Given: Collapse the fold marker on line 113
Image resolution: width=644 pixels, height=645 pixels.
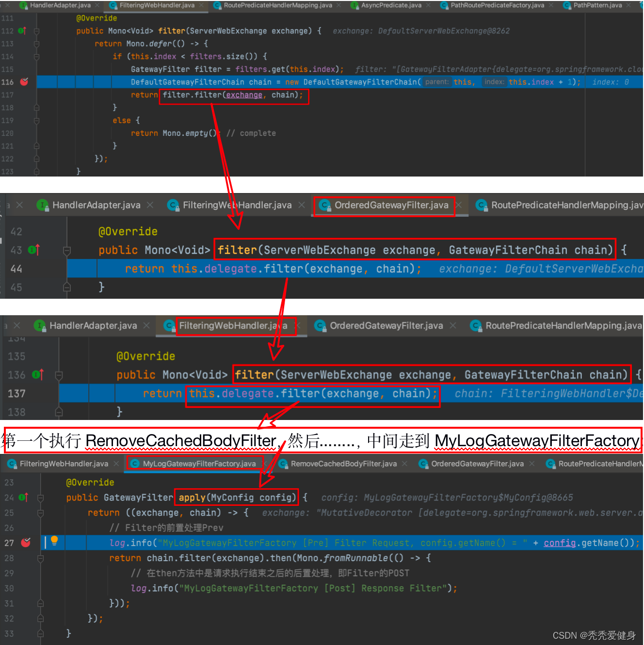Looking at the screenshot, I should point(36,44).
